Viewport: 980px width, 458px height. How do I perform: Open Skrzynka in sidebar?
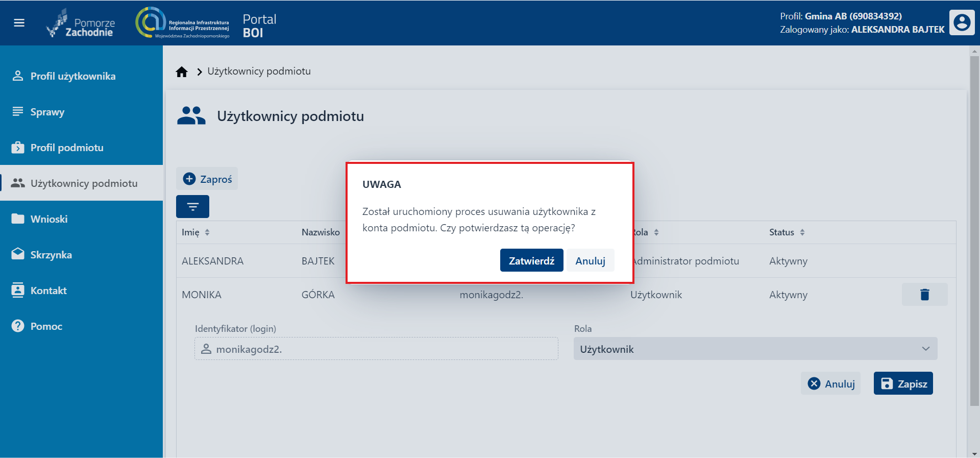point(51,255)
